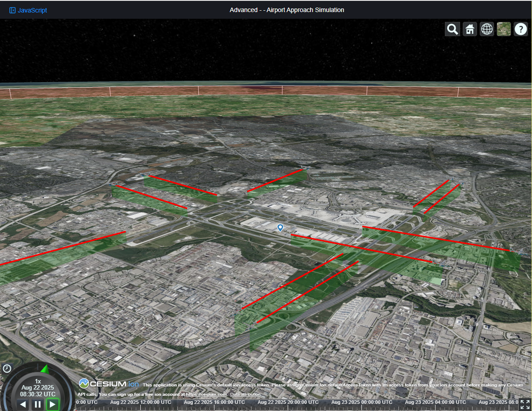Click the 08:30:32 UTC time readout

38,394
